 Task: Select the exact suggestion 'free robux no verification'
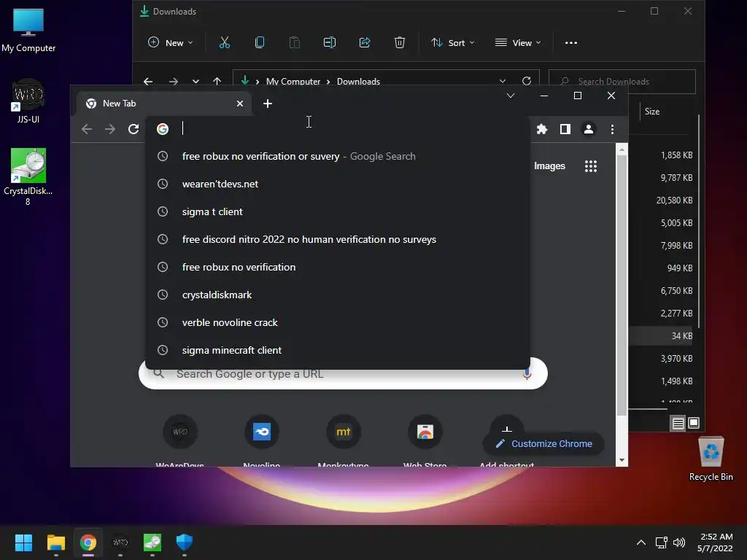tap(338, 267)
